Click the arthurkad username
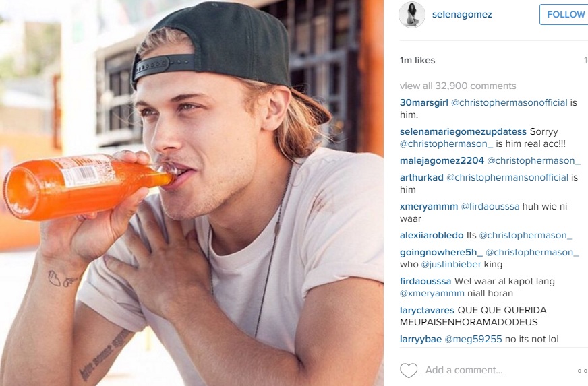Viewport: 588px width, 386px height. pos(421,177)
